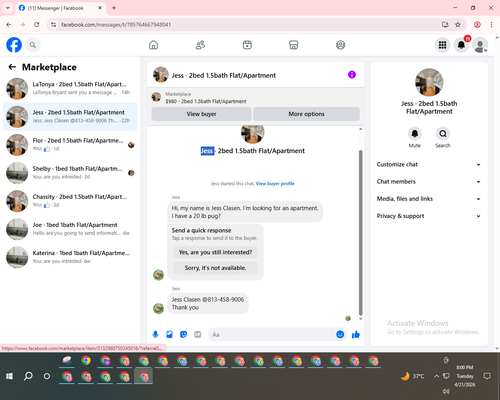Open Marketplace storefront icon in top navigation
This screenshot has height=400, width=500.
point(294,45)
